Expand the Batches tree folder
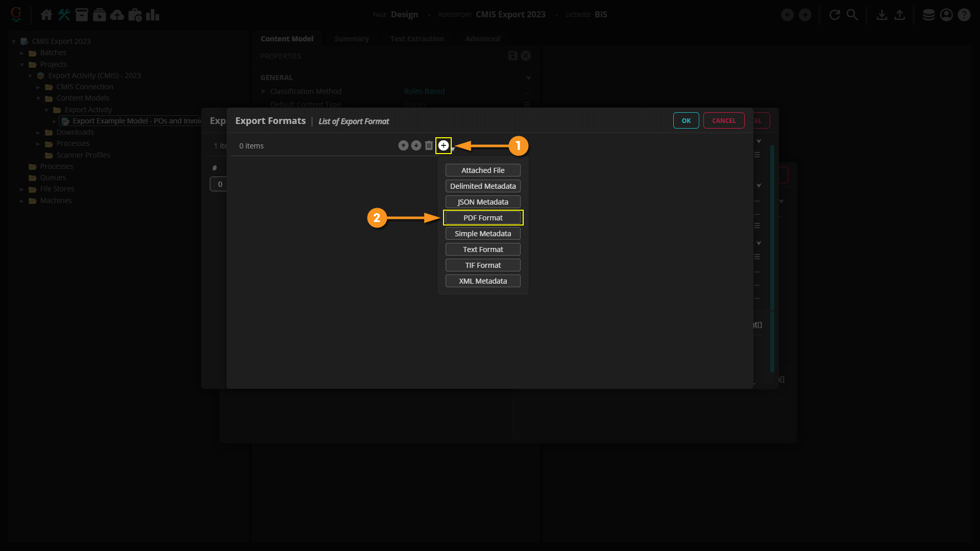This screenshot has height=551, width=980. click(22, 53)
